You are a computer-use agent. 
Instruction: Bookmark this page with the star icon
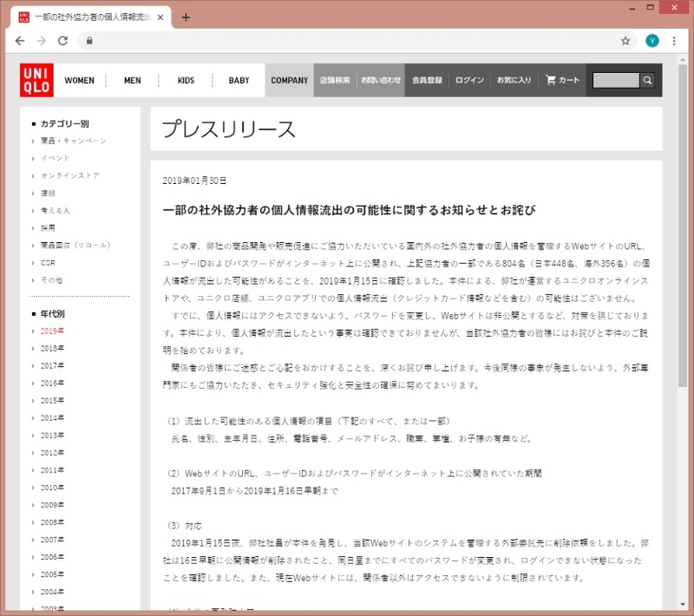click(x=625, y=41)
